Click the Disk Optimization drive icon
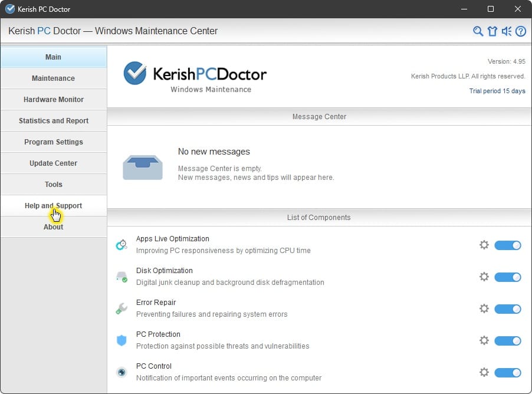532x394 pixels. [x=121, y=277]
